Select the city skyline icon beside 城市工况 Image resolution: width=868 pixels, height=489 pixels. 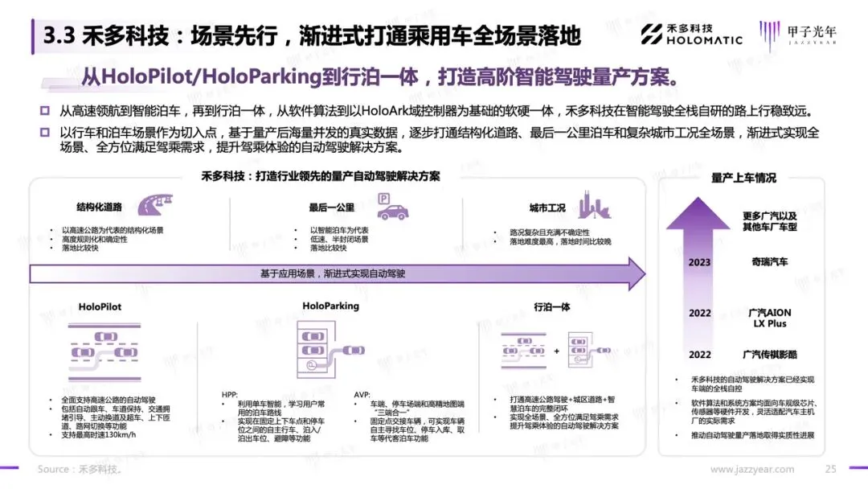point(594,205)
